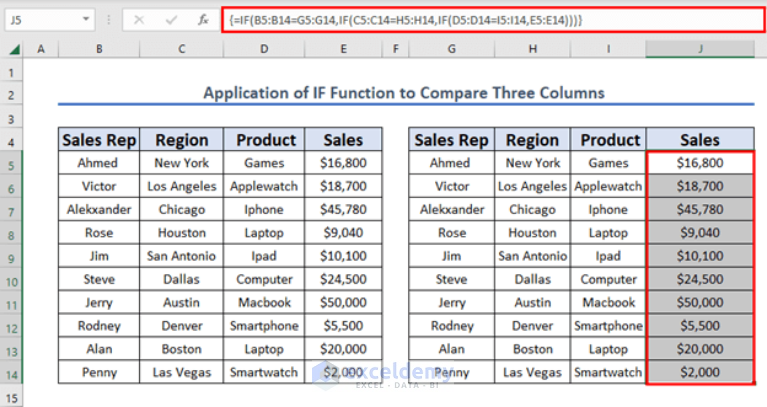Click '$10,100' in column J
This screenshot has height=407, width=767.
click(x=700, y=256)
